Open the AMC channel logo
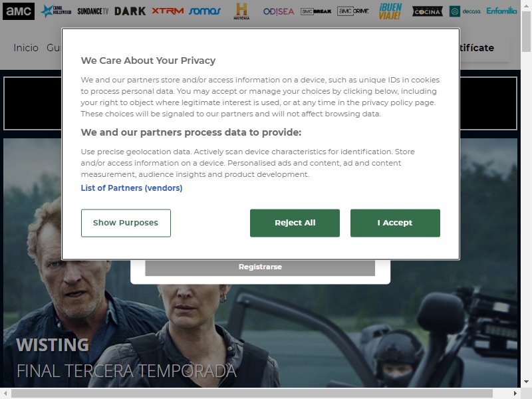The height and width of the screenshot is (399, 532). tap(19, 11)
